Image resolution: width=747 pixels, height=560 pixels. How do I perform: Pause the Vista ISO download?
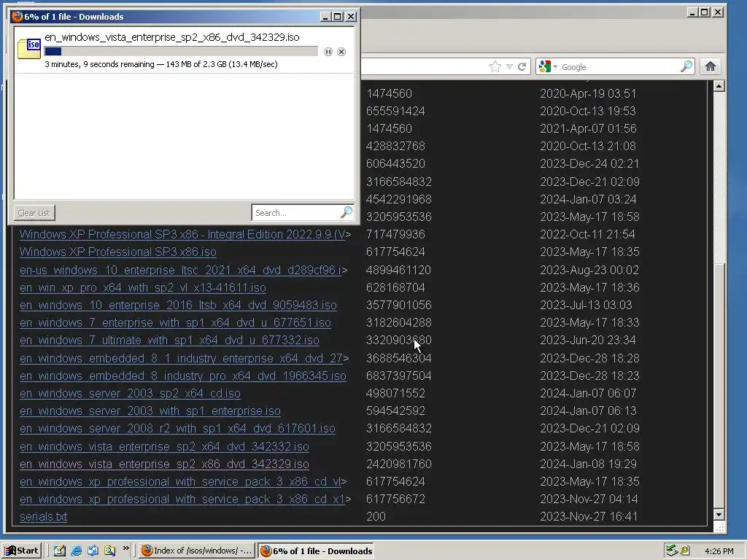point(328,52)
